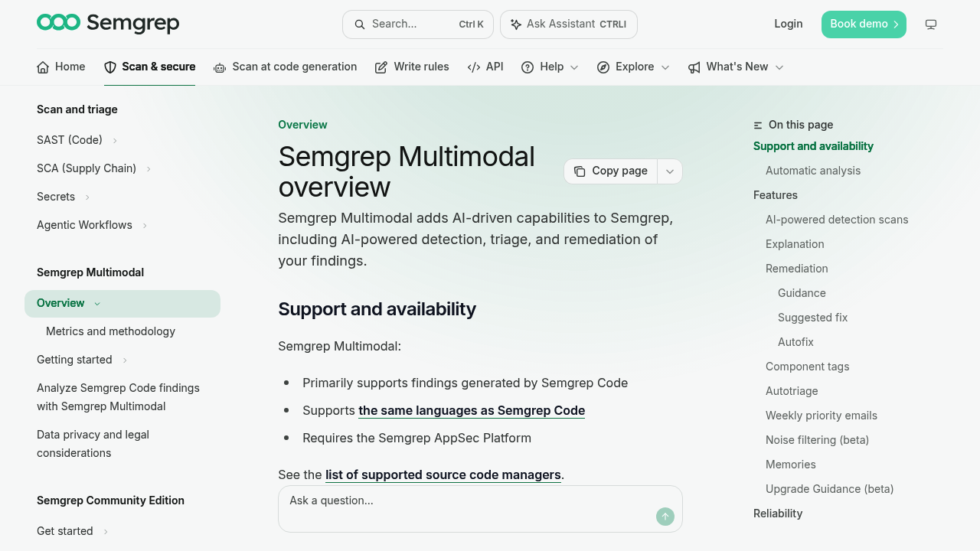Screen dimensions: 980x551
Task: Open the Help dropdown chevron
Action: pyautogui.click(x=574, y=67)
